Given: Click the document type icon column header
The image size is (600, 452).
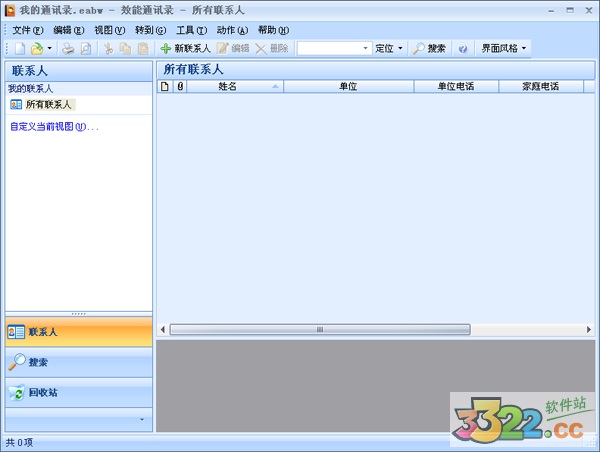Looking at the screenshot, I should click(165, 86).
